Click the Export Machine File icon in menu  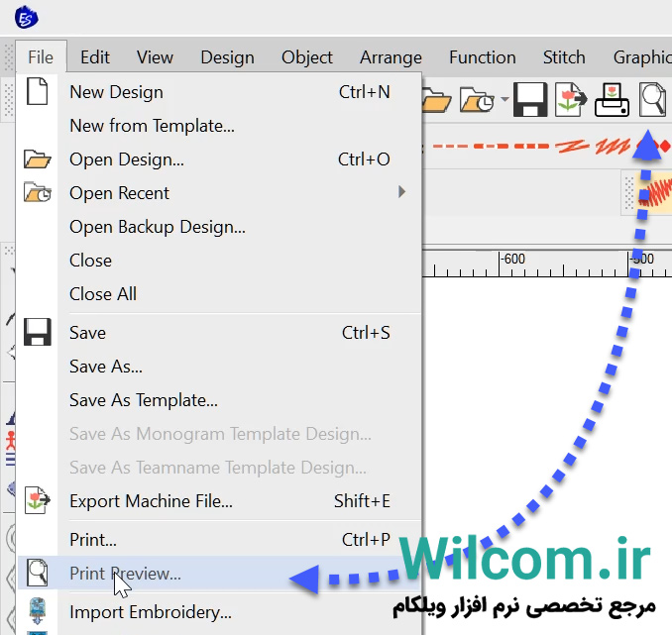[38, 500]
